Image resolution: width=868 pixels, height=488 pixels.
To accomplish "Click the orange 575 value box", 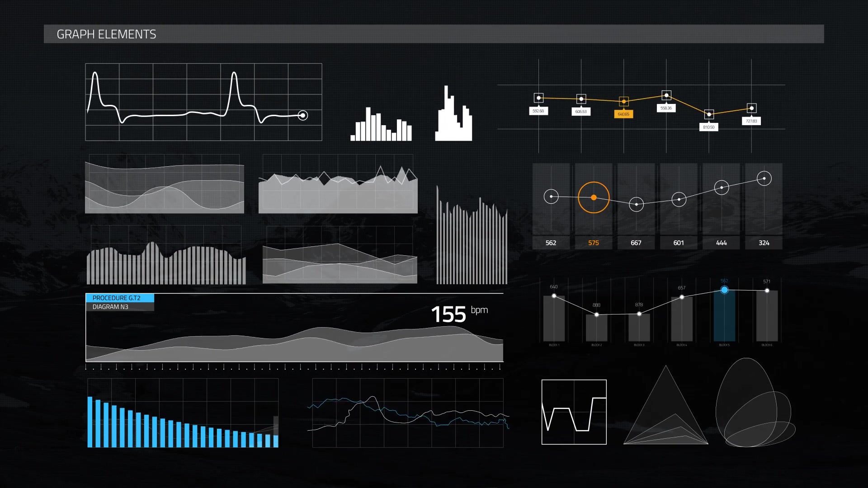I will click(594, 243).
